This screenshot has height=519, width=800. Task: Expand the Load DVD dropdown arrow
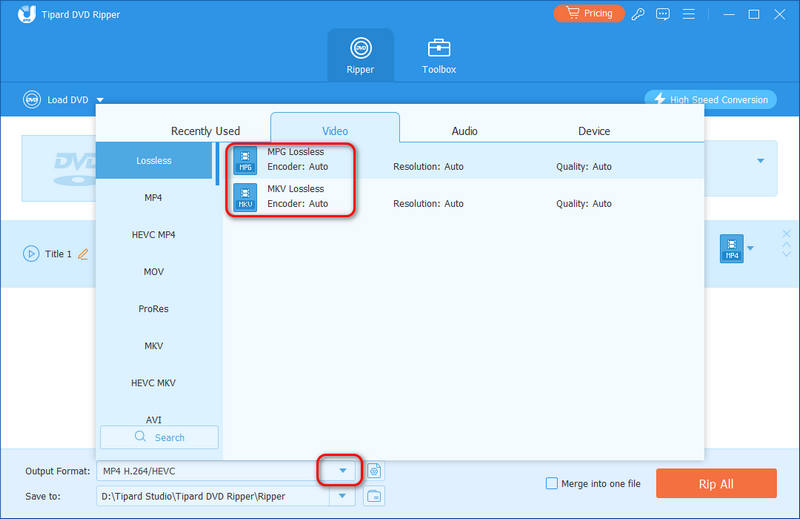100,100
